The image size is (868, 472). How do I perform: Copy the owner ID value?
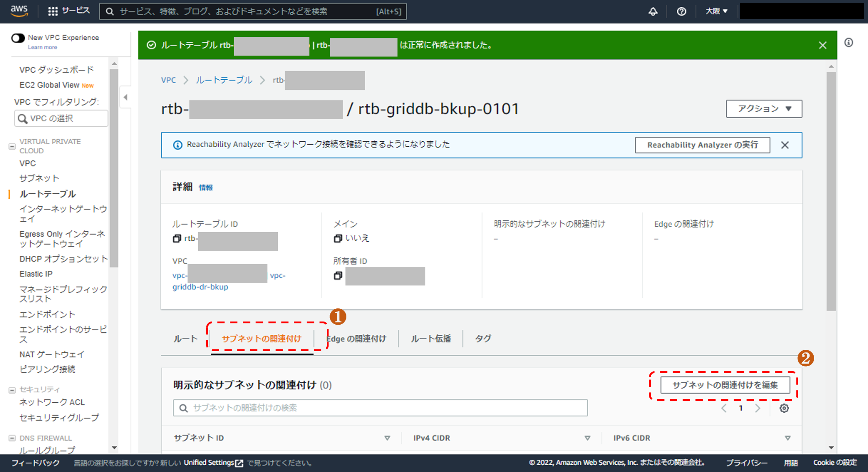click(x=338, y=275)
